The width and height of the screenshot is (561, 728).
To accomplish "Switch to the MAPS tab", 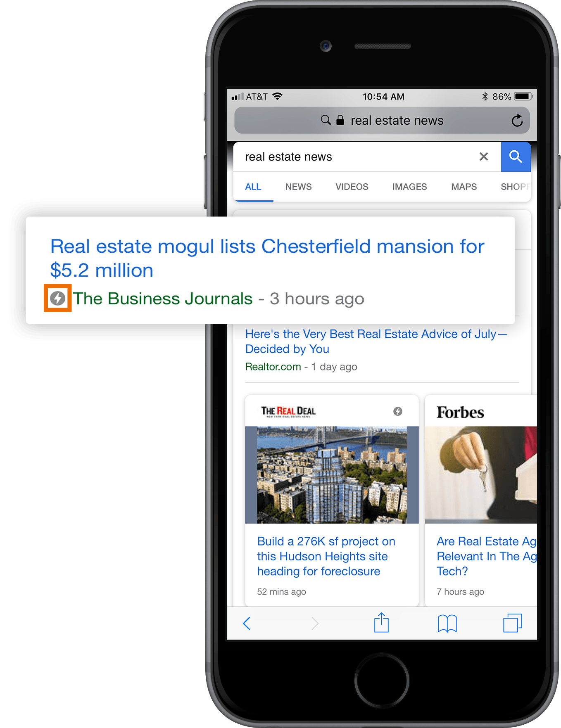I will [x=464, y=187].
